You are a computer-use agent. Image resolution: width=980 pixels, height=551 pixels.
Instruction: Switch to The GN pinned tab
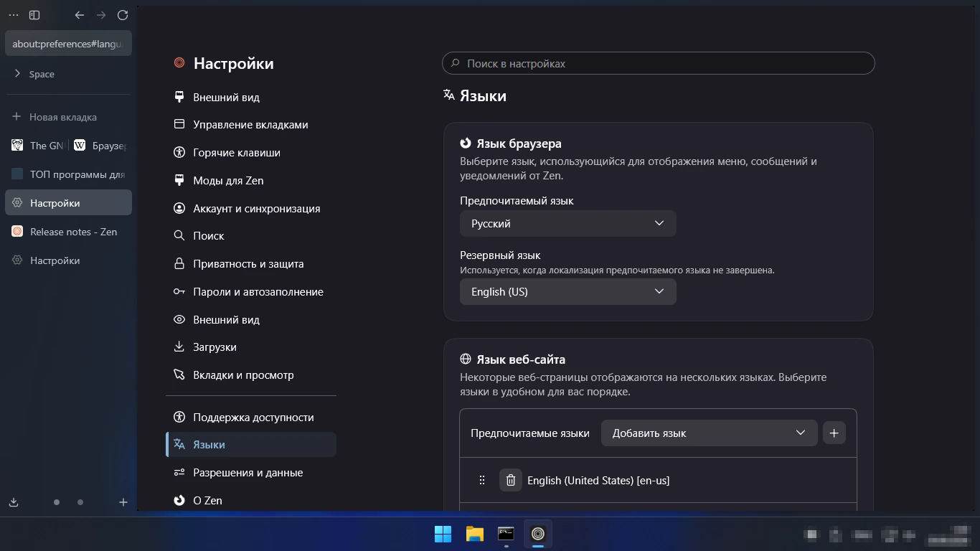coord(37,146)
